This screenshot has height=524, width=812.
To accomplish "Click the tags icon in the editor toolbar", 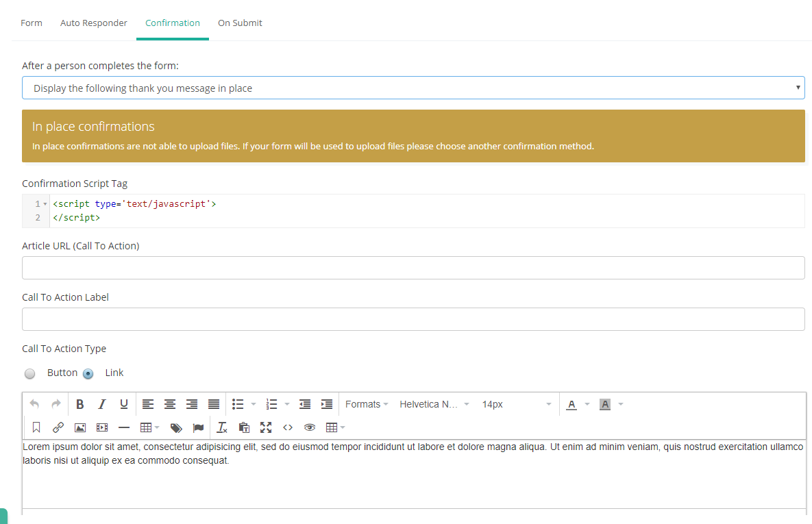I will point(176,427).
